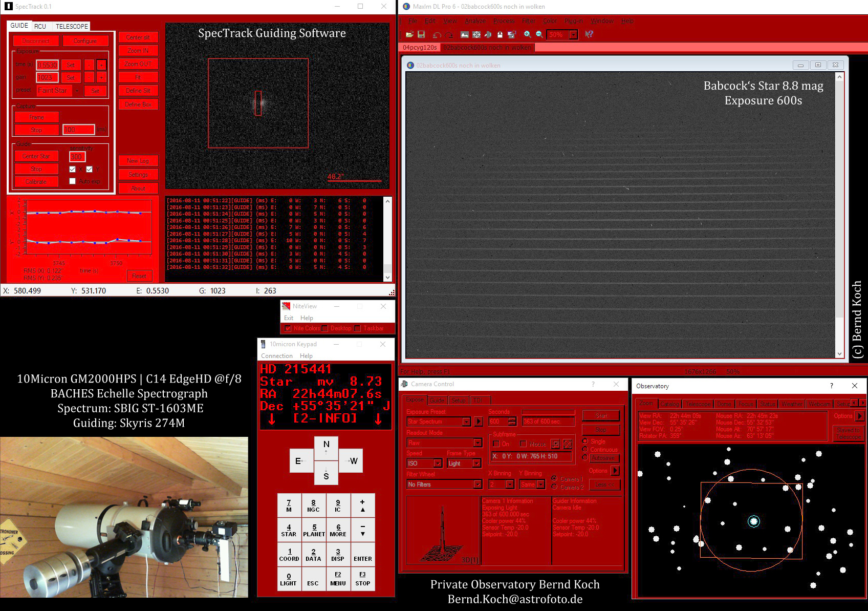The height and width of the screenshot is (611, 868).
Task: Click the Redo arrow icon in MaxIm DL
Action: [x=449, y=34]
